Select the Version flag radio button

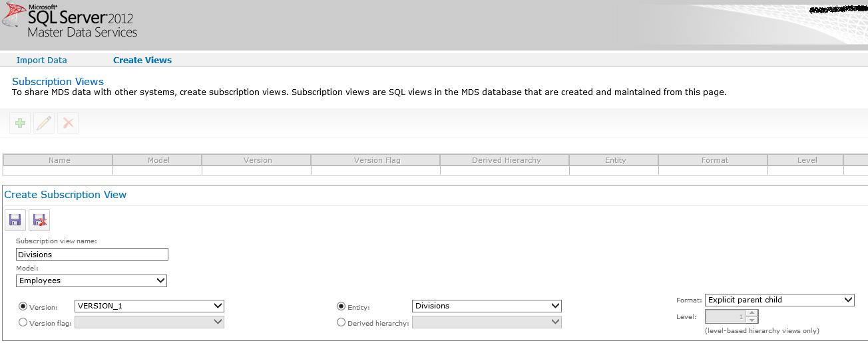coord(23,322)
